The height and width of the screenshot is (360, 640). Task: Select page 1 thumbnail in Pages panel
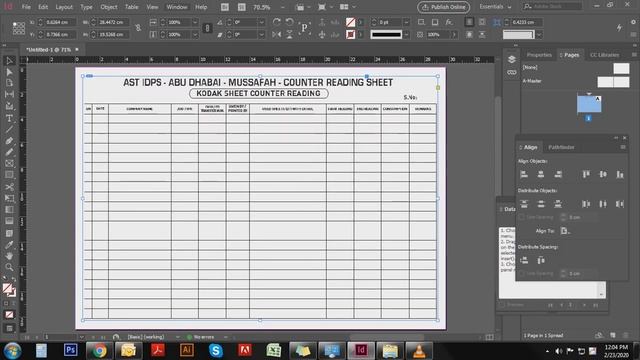pos(589,104)
